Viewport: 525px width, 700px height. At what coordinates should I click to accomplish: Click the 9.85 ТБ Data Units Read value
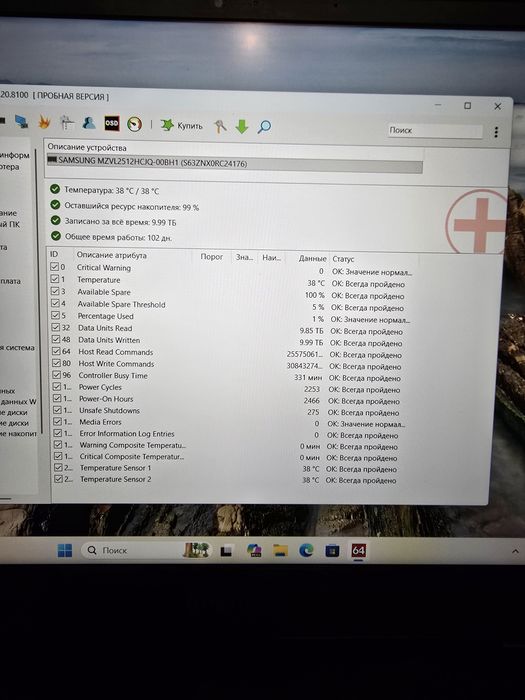(311, 331)
